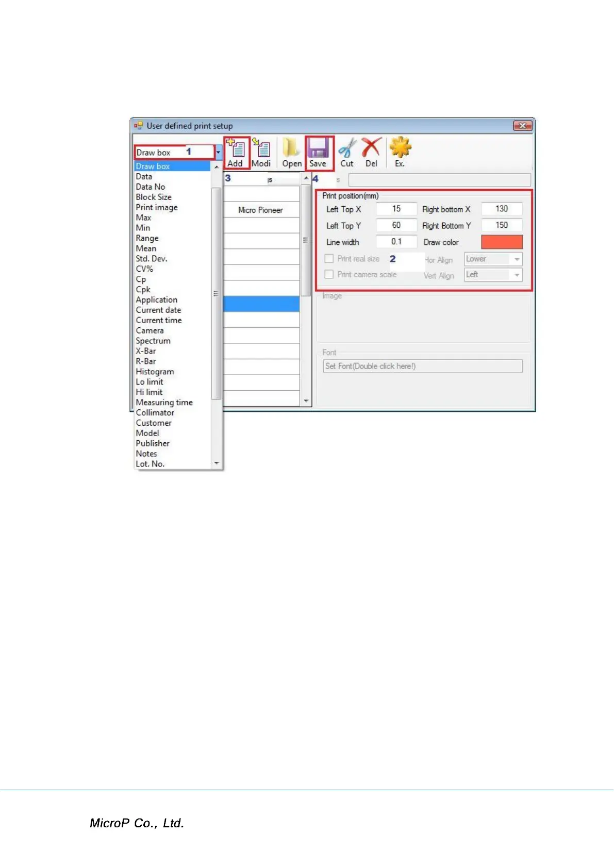
Task: Pick Current date from the list
Action: click(172, 310)
